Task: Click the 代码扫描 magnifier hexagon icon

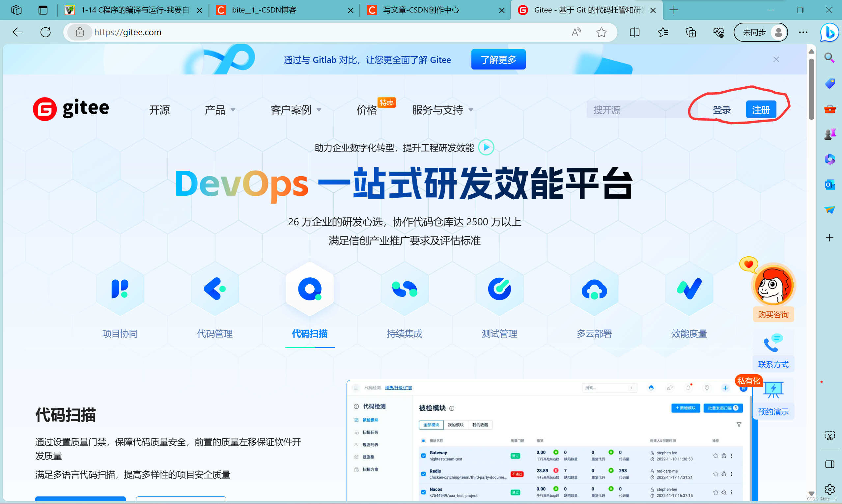Action: point(309,289)
